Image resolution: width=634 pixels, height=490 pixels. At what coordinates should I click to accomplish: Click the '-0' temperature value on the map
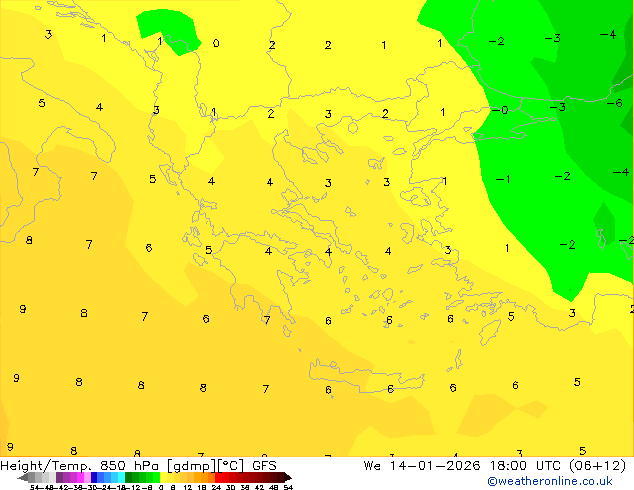(x=500, y=110)
